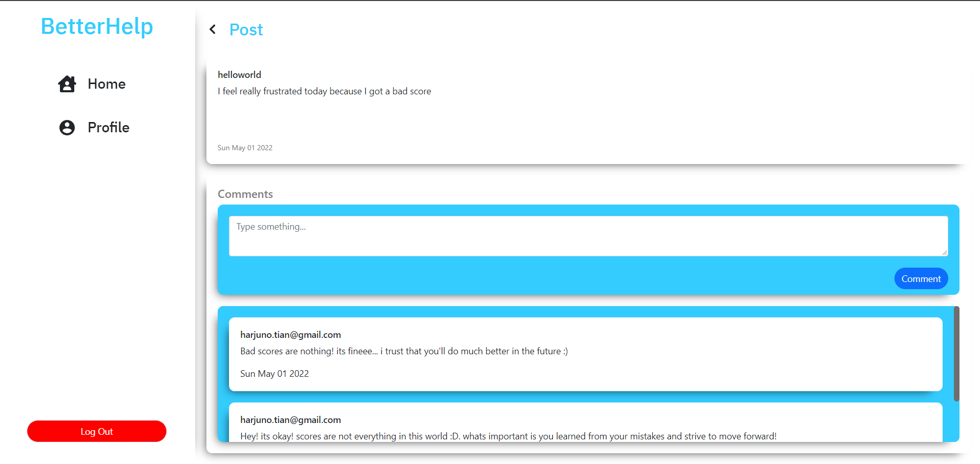Viewport: 980px width, 464px height.
Task: Click the comment box resize handle
Action: click(x=944, y=252)
